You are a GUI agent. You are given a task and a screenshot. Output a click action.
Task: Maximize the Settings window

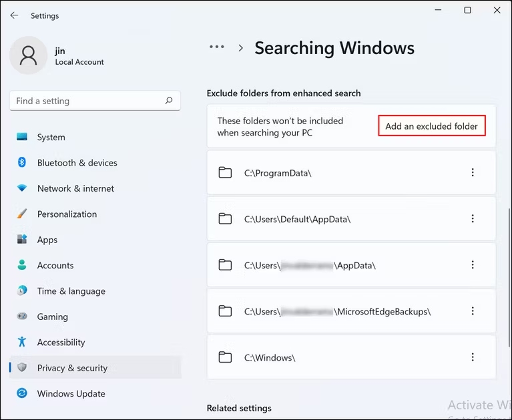point(467,10)
